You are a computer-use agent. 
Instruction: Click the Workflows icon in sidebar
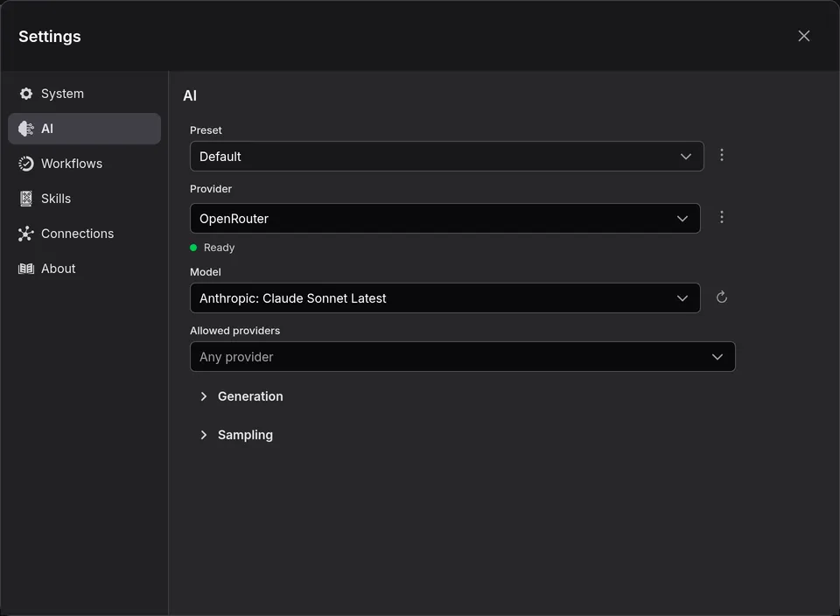coord(25,164)
